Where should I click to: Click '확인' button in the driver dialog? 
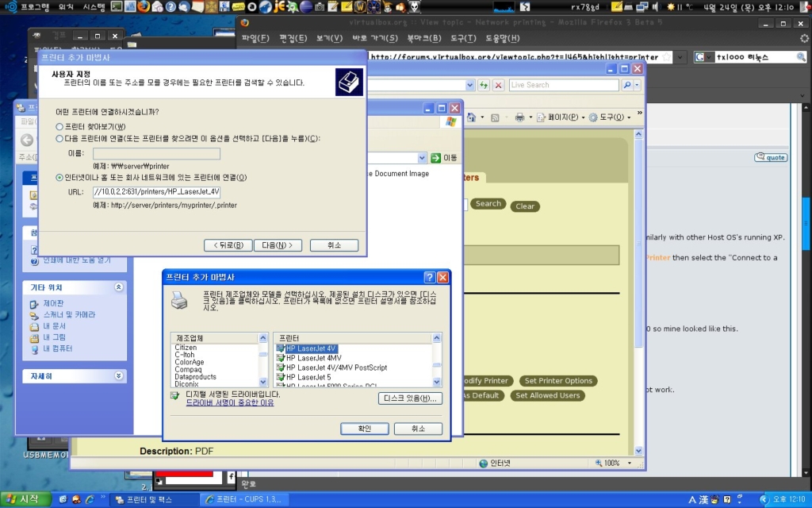point(365,429)
